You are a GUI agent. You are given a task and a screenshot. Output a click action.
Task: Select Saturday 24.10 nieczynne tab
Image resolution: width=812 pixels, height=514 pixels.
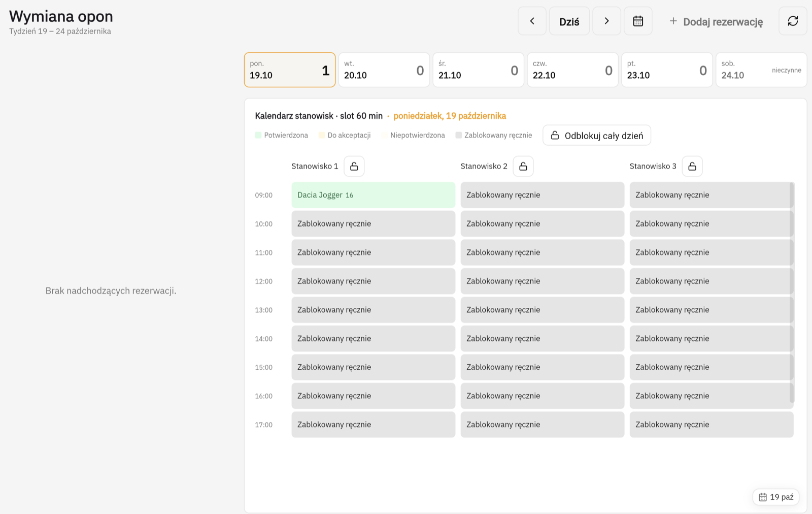(761, 70)
